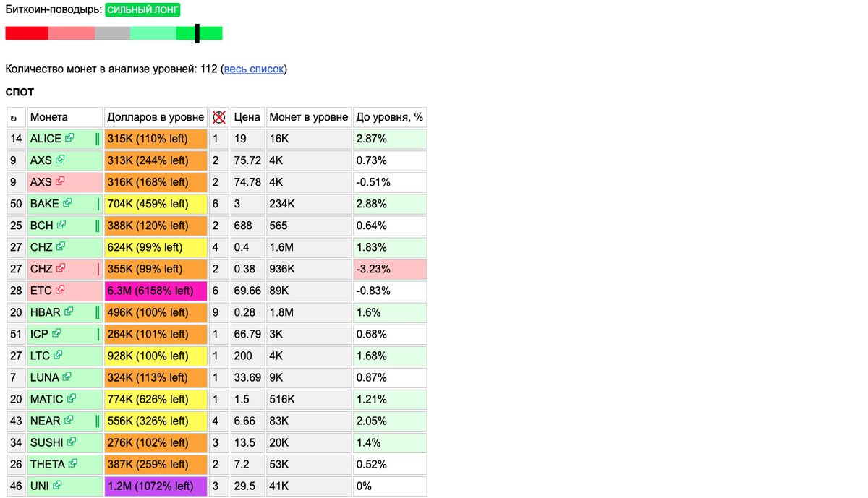Click the '928K (100% left)' cell
Viewport: 868px width, 498px height.
tap(156, 356)
